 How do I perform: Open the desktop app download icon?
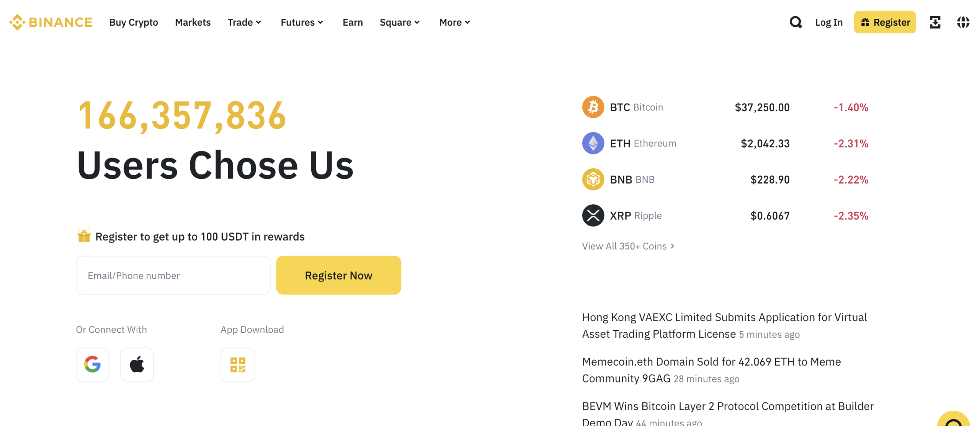click(x=935, y=22)
